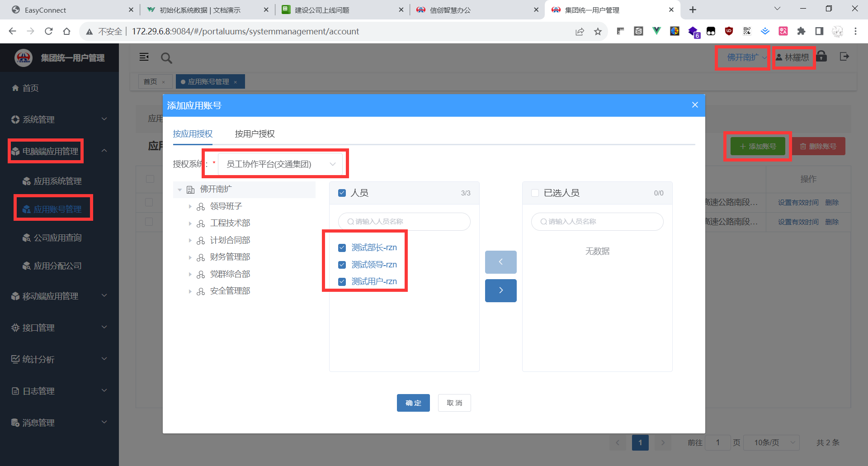Click the 前往 page number input

[717, 442]
